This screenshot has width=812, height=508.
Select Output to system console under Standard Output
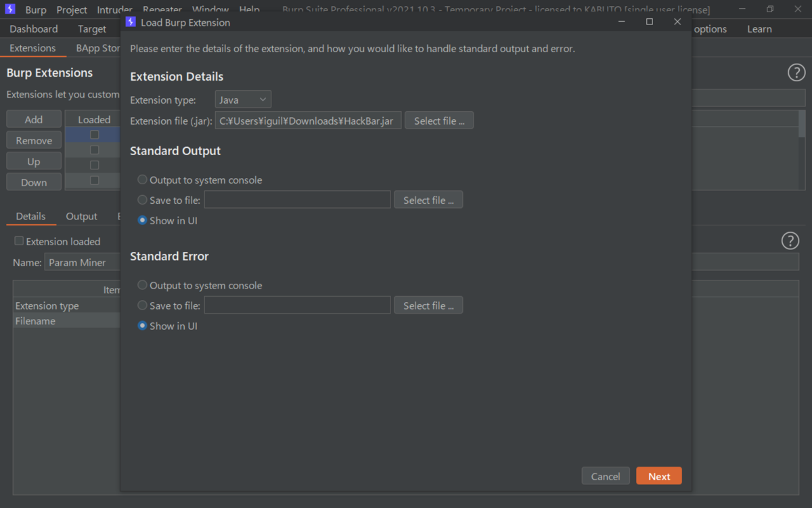click(142, 180)
